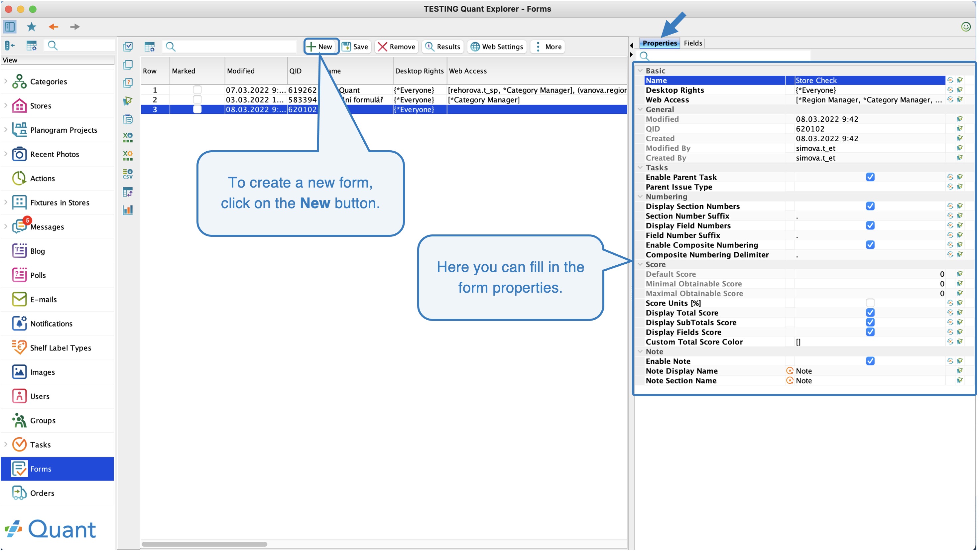Click the document list icon
Image resolution: width=980 pixels, height=552 pixels.
[x=128, y=119]
